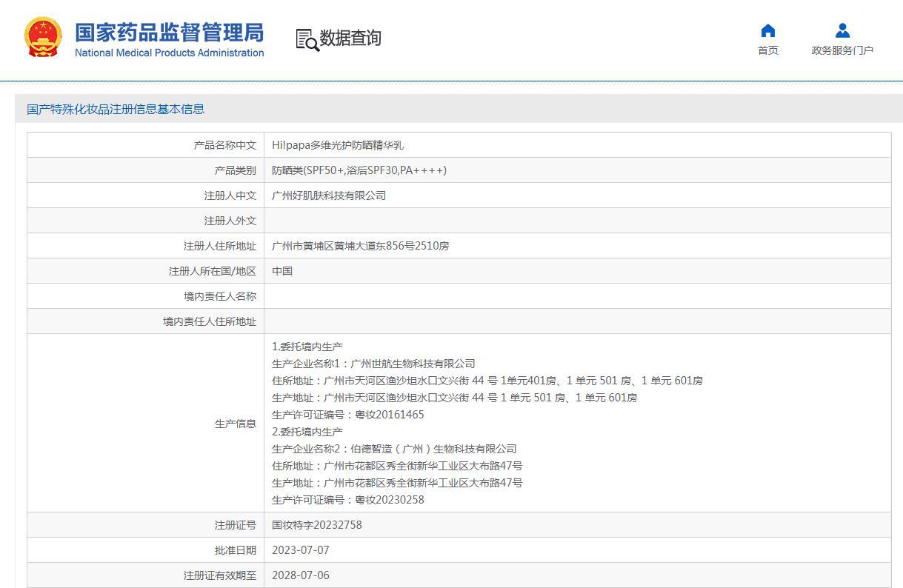903x588 pixels.
Task: Click the 住所地址 line listing 1单元401房
Action: coord(487,381)
